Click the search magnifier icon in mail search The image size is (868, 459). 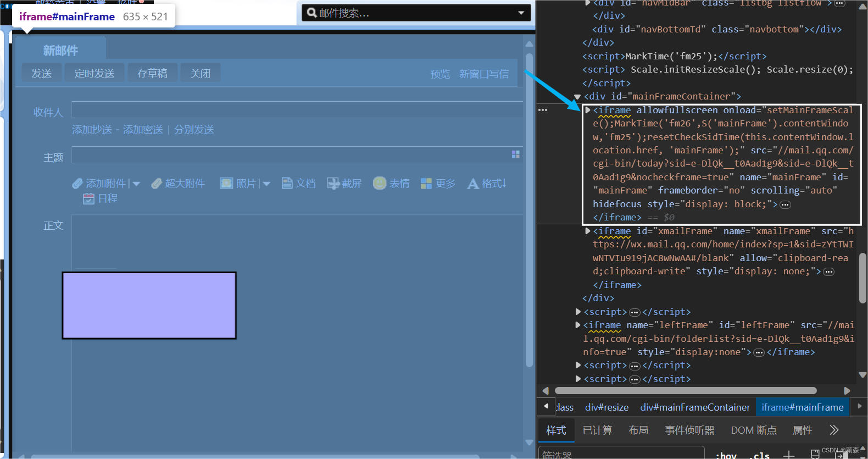click(311, 13)
